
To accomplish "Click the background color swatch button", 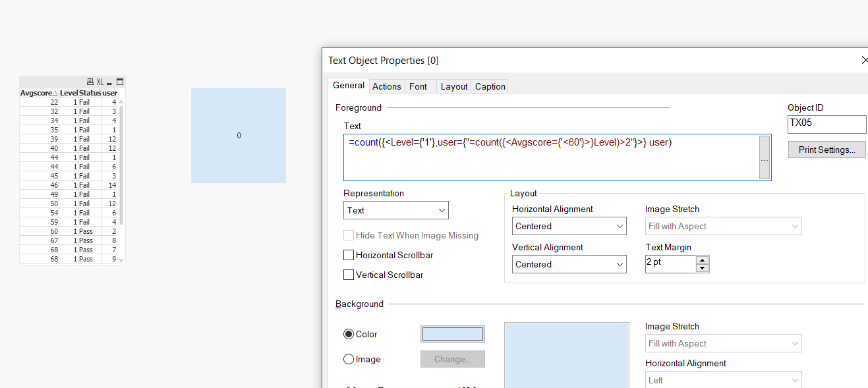I will [453, 334].
